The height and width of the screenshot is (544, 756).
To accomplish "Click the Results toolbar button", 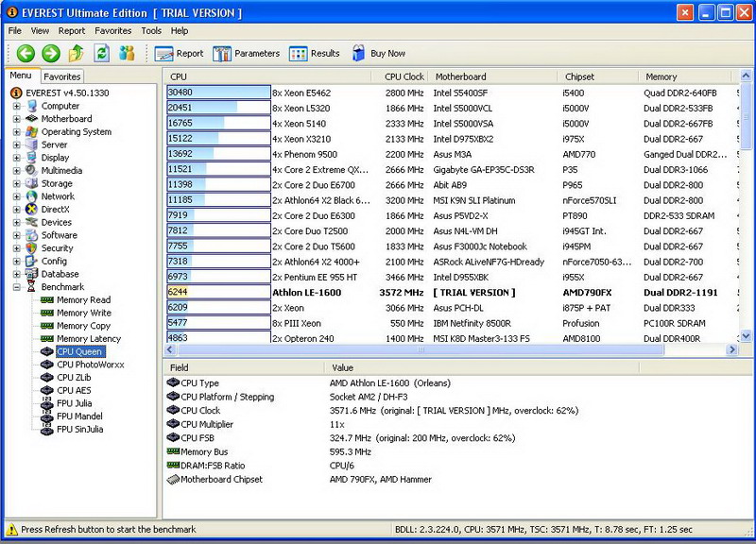I will click(x=315, y=54).
